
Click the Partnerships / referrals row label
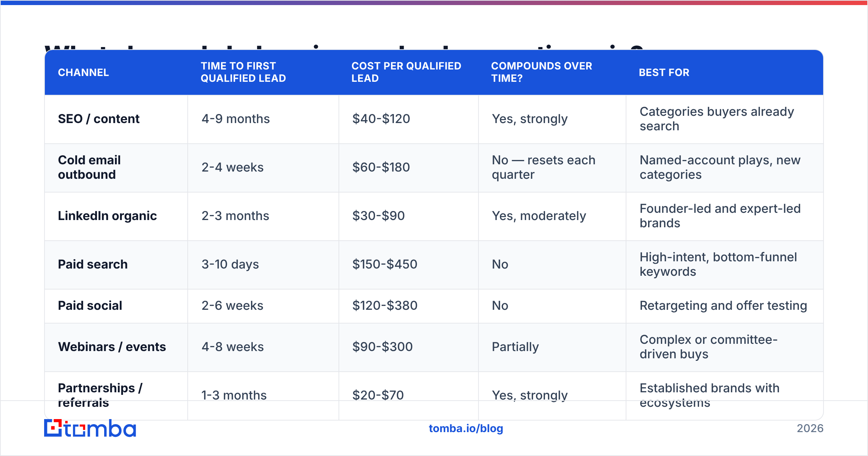pos(100,395)
